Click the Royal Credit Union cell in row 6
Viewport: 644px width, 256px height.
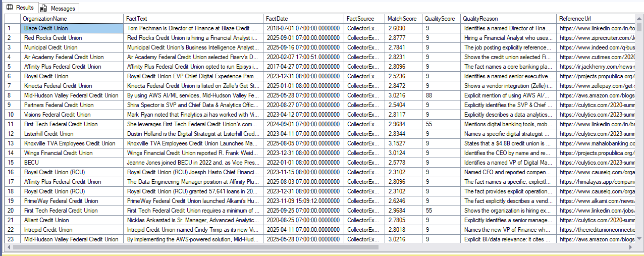[72, 76]
